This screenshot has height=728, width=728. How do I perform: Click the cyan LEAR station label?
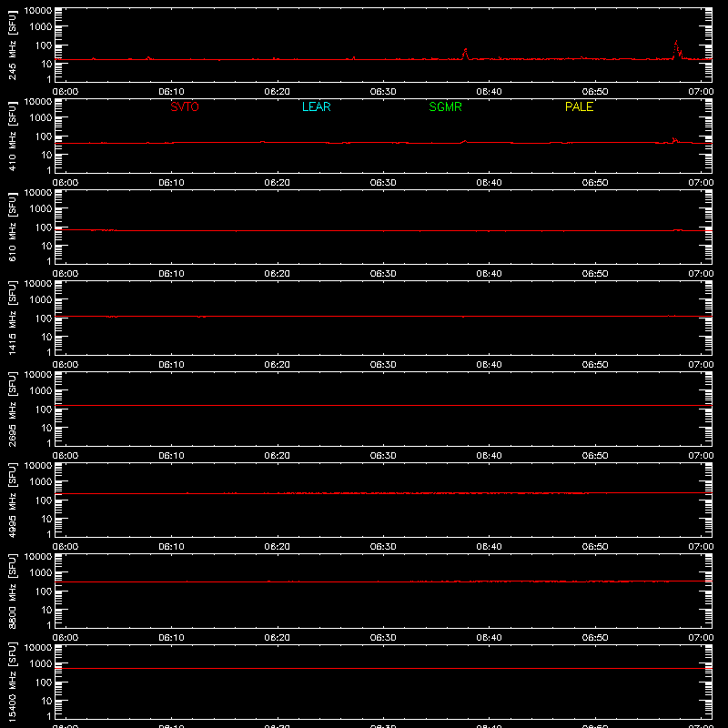coord(316,106)
